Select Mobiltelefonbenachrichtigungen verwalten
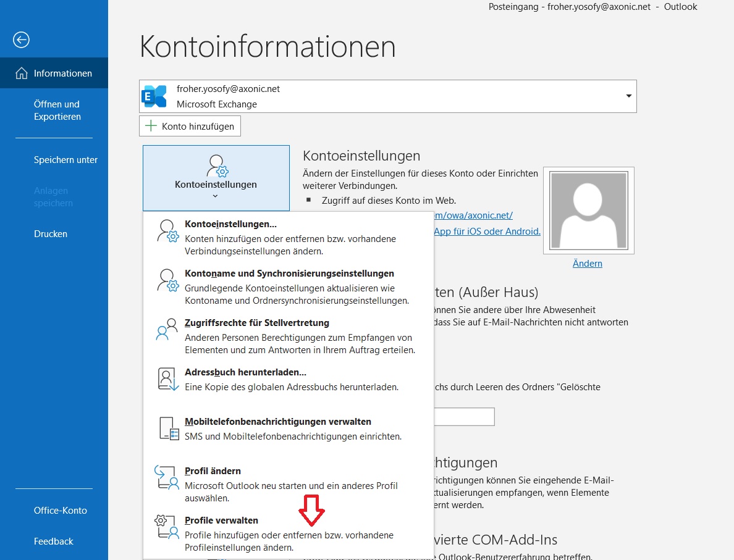 coord(288,428)
